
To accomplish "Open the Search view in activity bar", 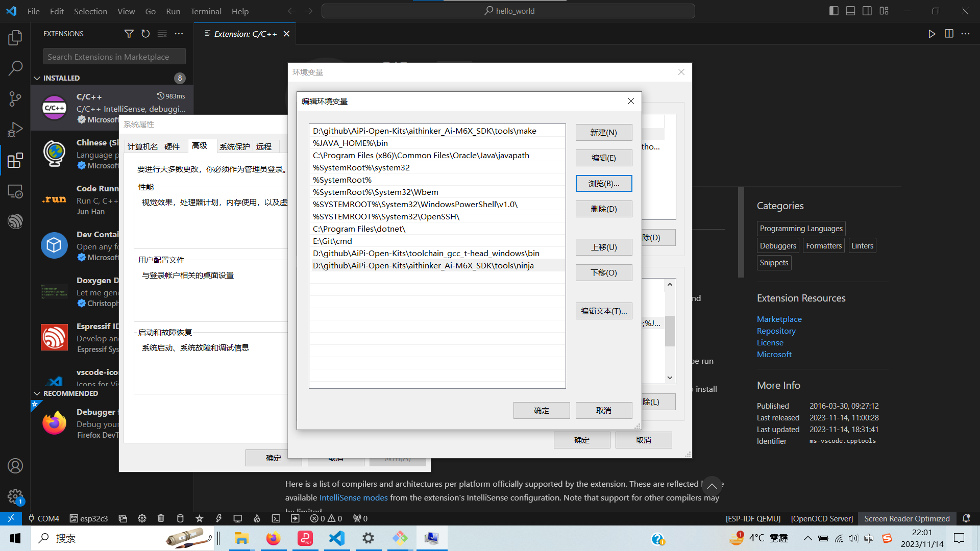I will coord(15,68).
